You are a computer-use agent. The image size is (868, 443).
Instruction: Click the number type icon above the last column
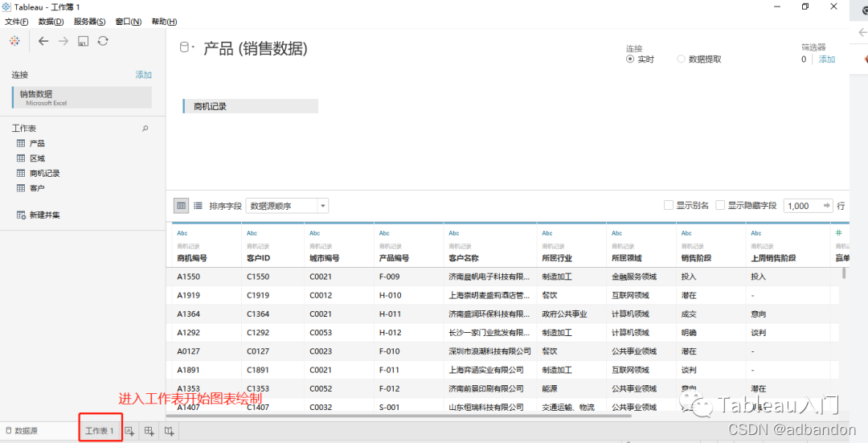[838, 233]
